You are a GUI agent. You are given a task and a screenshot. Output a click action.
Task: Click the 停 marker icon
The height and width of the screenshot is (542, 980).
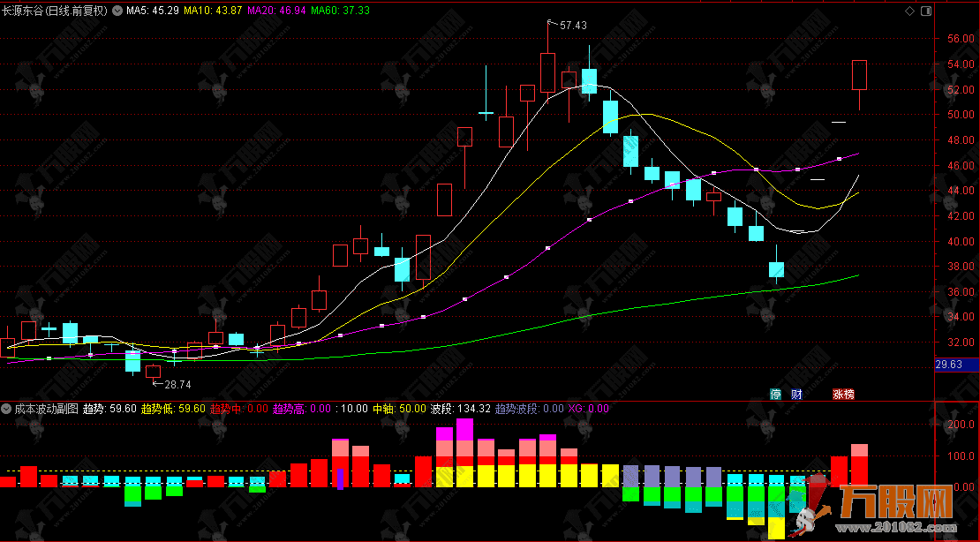pos(776,394)
